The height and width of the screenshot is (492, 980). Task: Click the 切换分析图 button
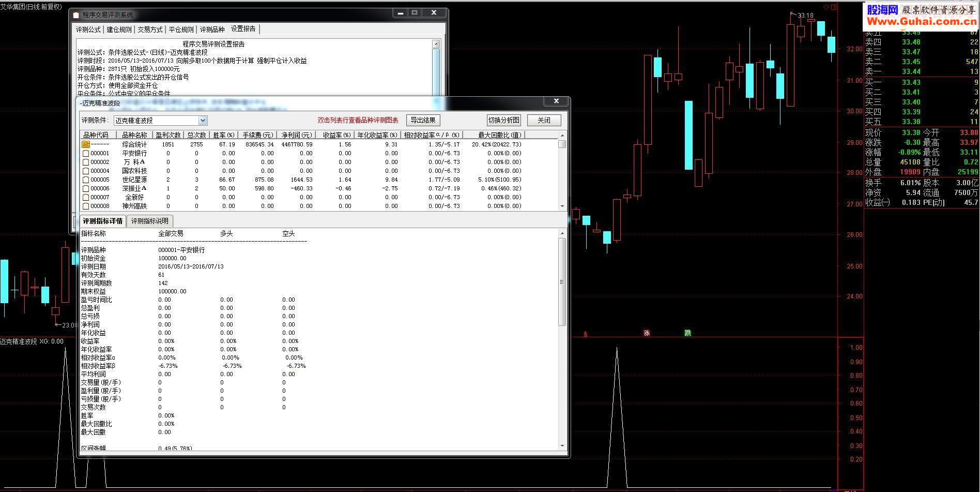[504, 120]
